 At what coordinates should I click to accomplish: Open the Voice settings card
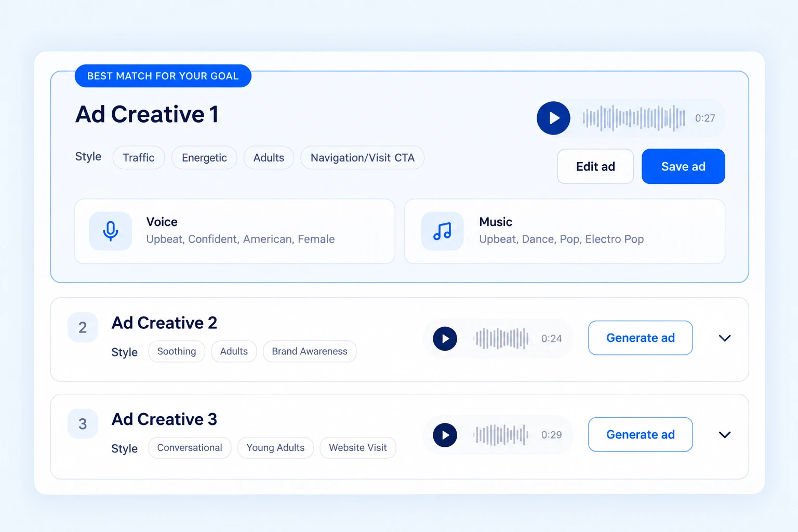click(x=235, y=231)
